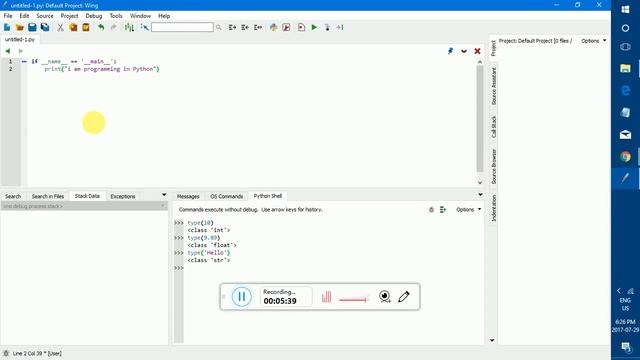Open the Source menu

[x=45, y=16]
